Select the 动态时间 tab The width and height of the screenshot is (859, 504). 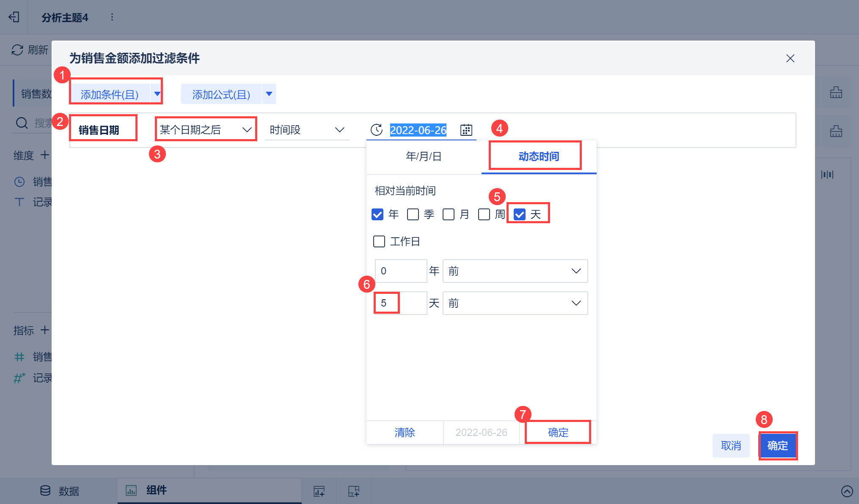[539, 156]
